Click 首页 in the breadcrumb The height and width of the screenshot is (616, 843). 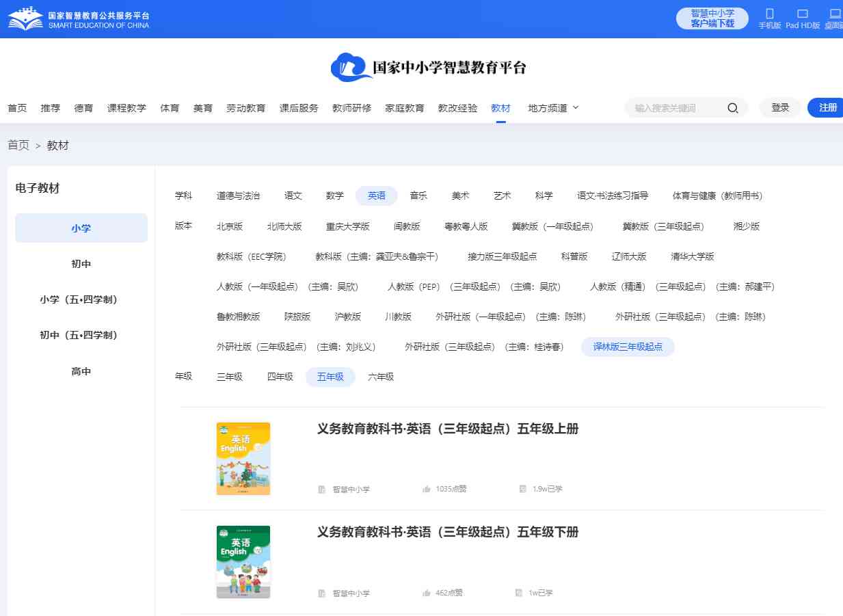tap(18, 146)
